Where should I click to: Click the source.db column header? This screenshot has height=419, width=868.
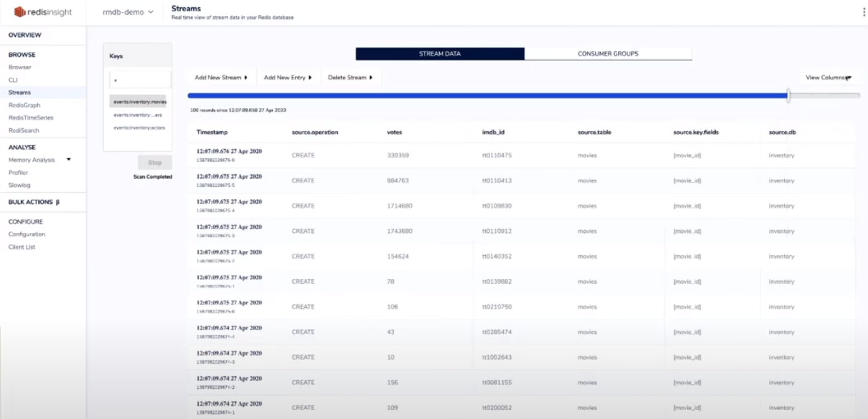782,132
